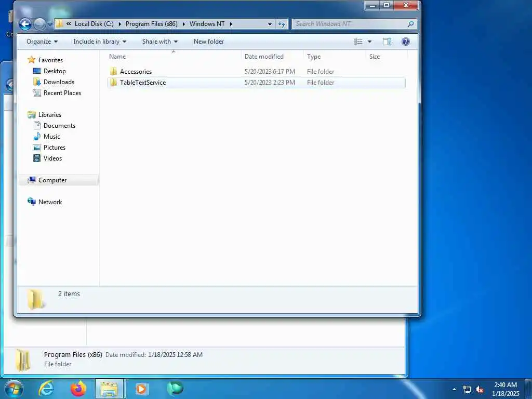The image size is (532, 399).
Task: Launch Firefox from taskbar
Action: tap(78, 389)
